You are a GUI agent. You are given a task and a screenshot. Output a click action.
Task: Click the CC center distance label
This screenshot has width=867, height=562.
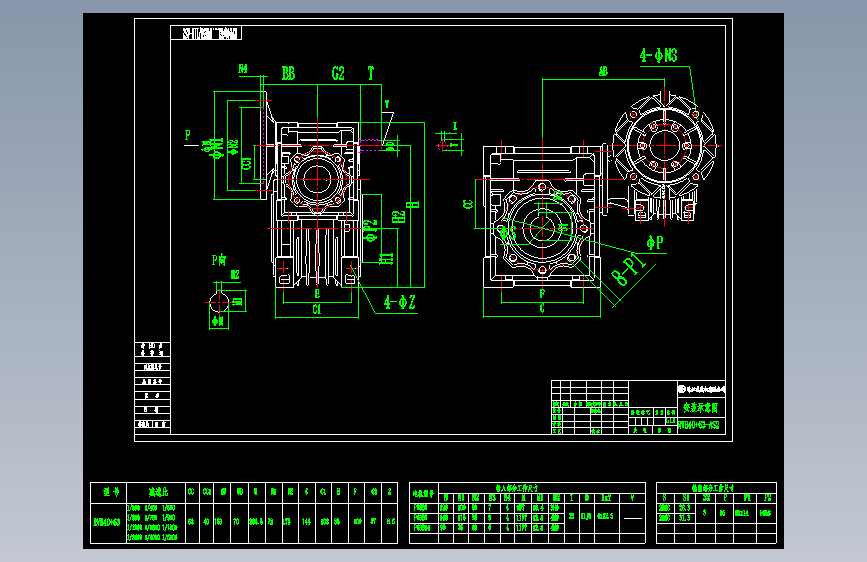click(468, 204)
